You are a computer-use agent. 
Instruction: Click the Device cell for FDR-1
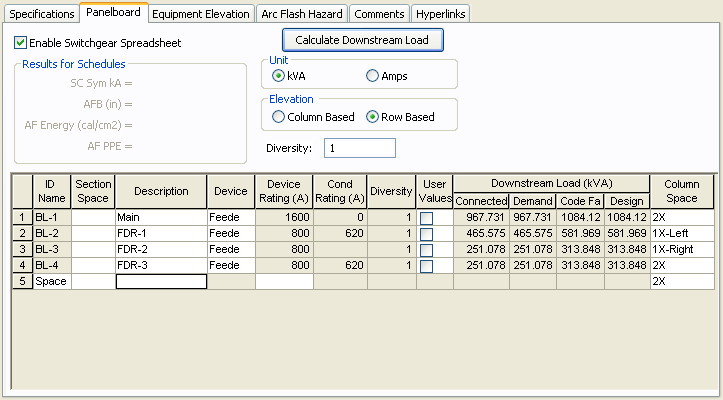tap(230, 234)
